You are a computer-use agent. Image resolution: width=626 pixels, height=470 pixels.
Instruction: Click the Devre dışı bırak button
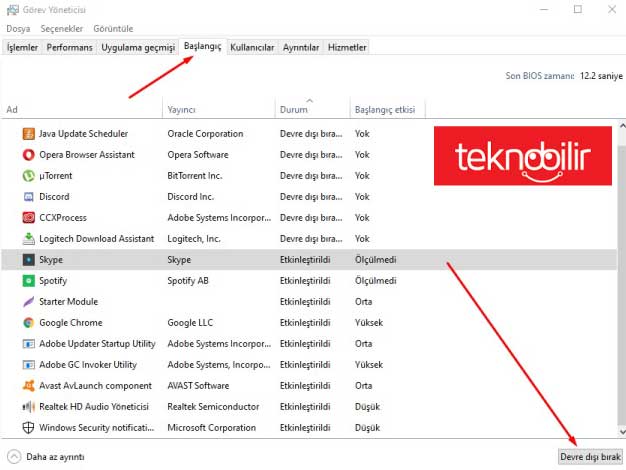(x=590, y=457)
